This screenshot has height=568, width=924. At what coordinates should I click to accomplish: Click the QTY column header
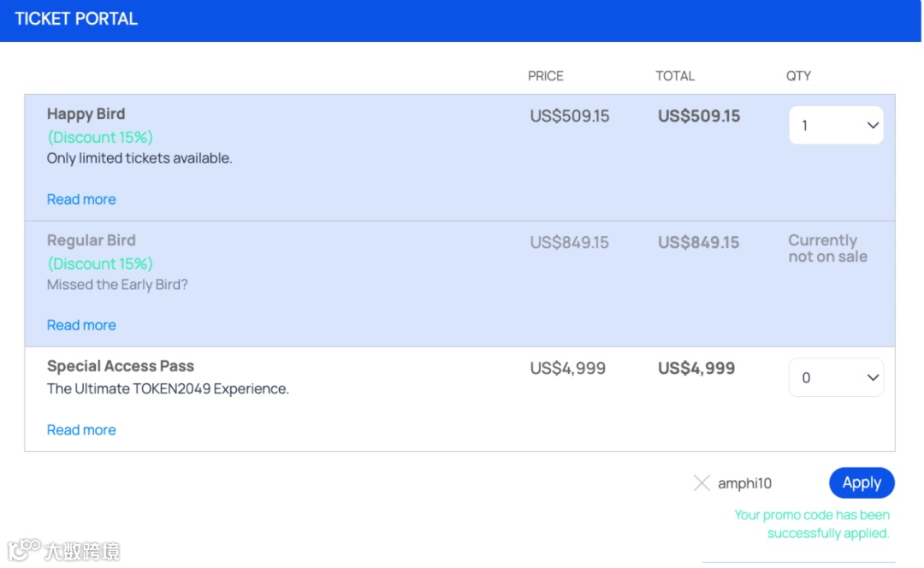pos(798,76)
